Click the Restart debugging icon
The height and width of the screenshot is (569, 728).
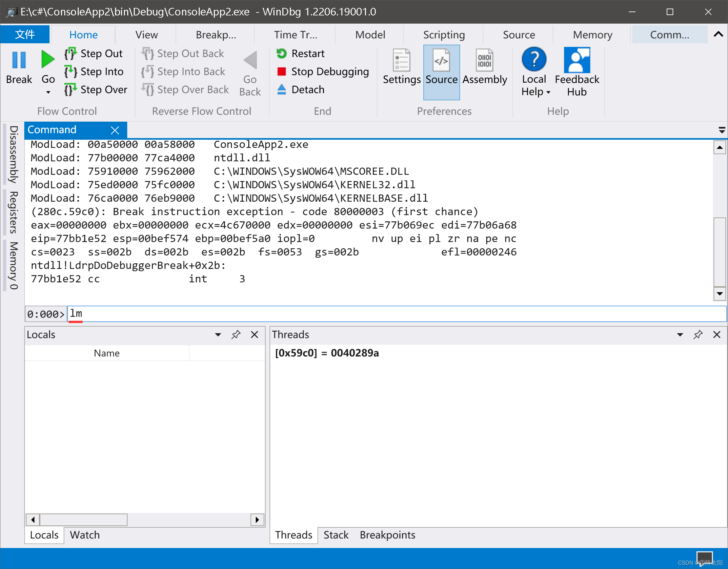point(282,53)
